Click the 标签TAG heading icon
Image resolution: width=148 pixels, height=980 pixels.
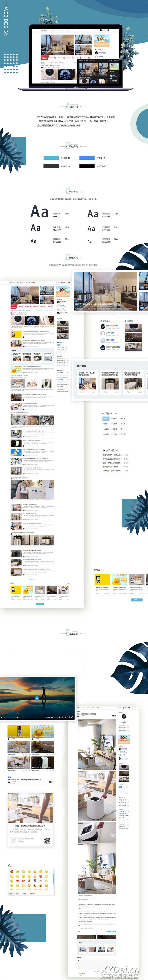[103, 413]
